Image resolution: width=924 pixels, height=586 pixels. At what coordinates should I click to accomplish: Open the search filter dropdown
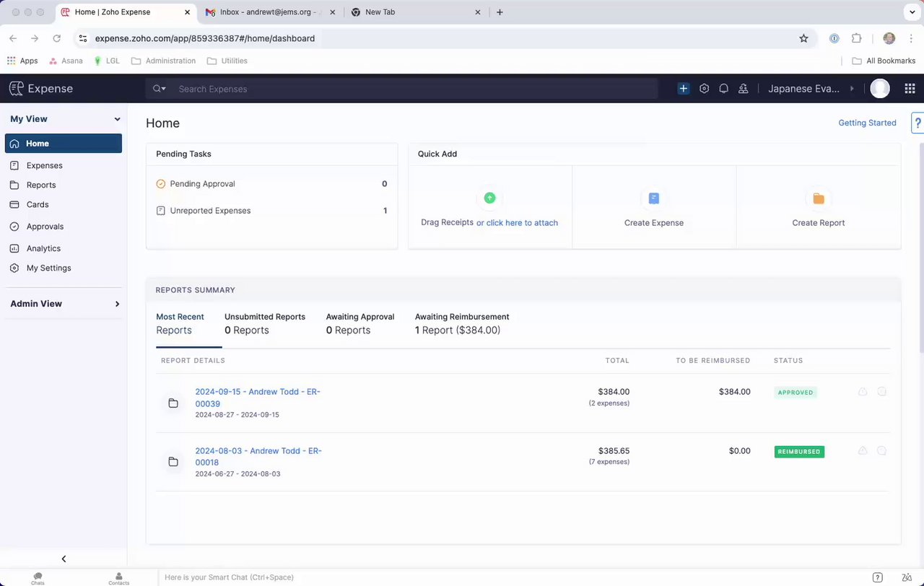click(x=160, y=89)
